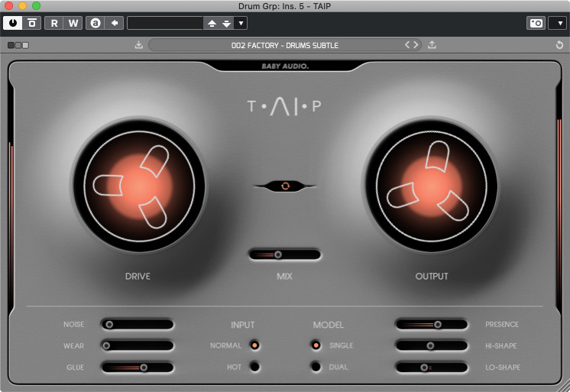Go to next preset with right chevron
This screenshot has height=392, width=570.
click(x=416, y=45)
